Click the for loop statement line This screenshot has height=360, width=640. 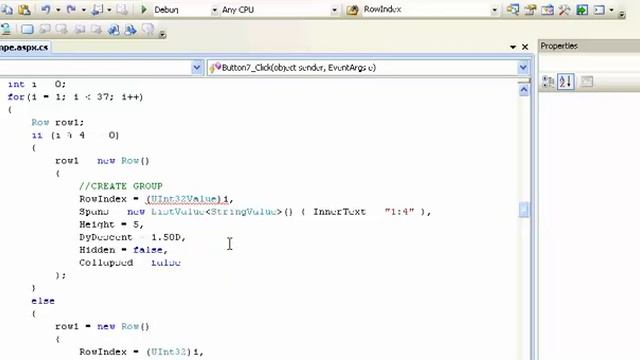pos(76,97)
